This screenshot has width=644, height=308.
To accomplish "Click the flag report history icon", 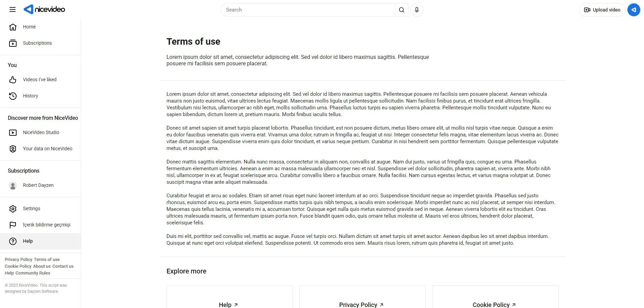I will pos(13,225).
